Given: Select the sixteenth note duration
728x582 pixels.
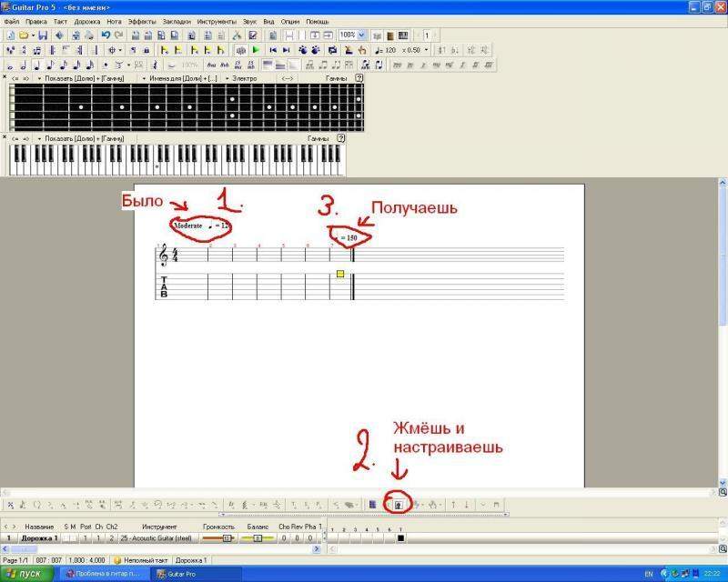Looking at the screenshot, I should click(64, 65).
